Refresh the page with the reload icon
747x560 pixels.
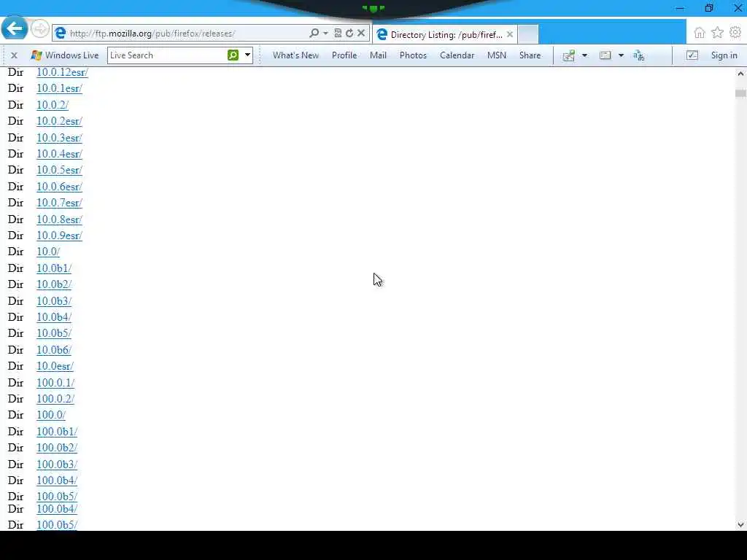tap(349, 33)
